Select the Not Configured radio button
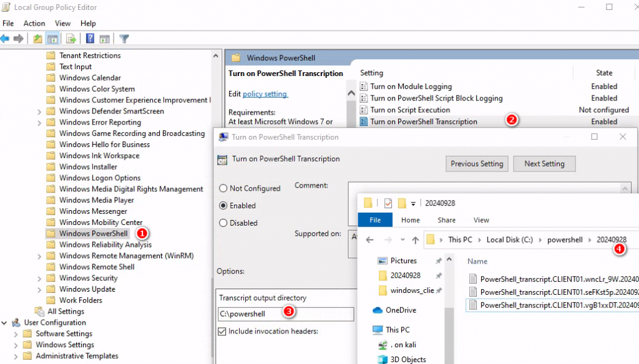This screenshot has width=639, height=364. [223, 188]
